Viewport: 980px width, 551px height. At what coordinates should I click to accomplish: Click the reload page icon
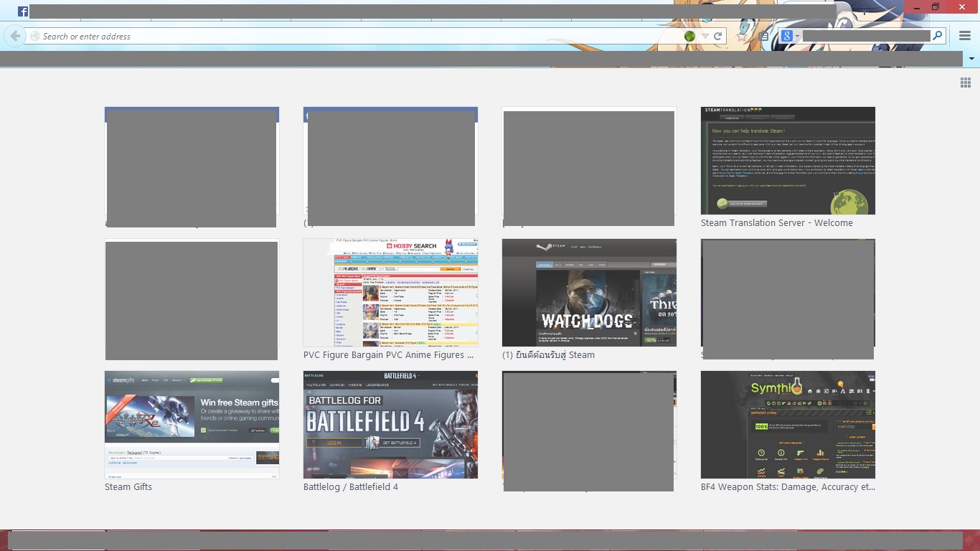(x=717, y=36)
